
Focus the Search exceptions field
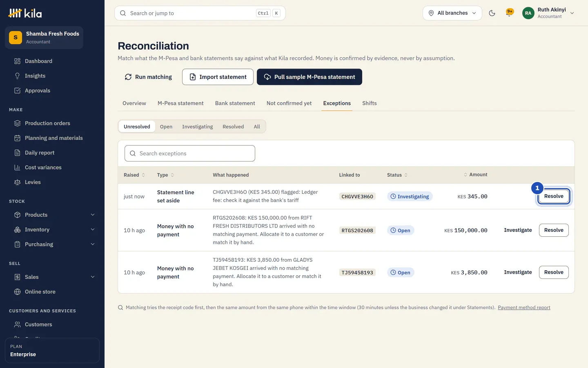pyautogui.click(x=190, y=153)
